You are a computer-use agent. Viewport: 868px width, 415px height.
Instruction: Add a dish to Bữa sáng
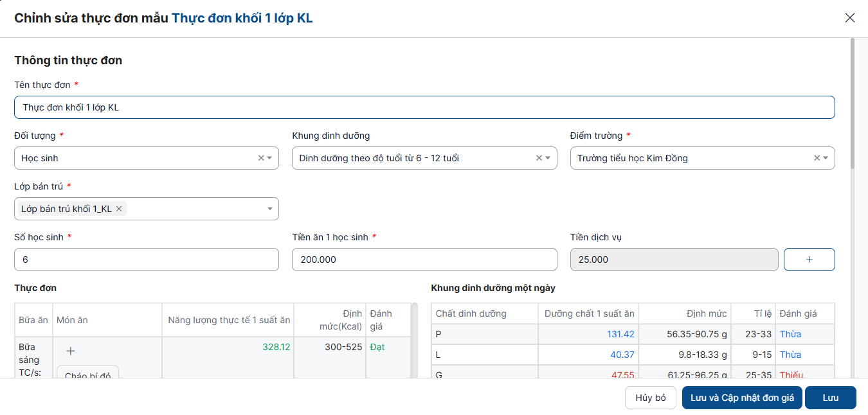click(x=71, y=351)
